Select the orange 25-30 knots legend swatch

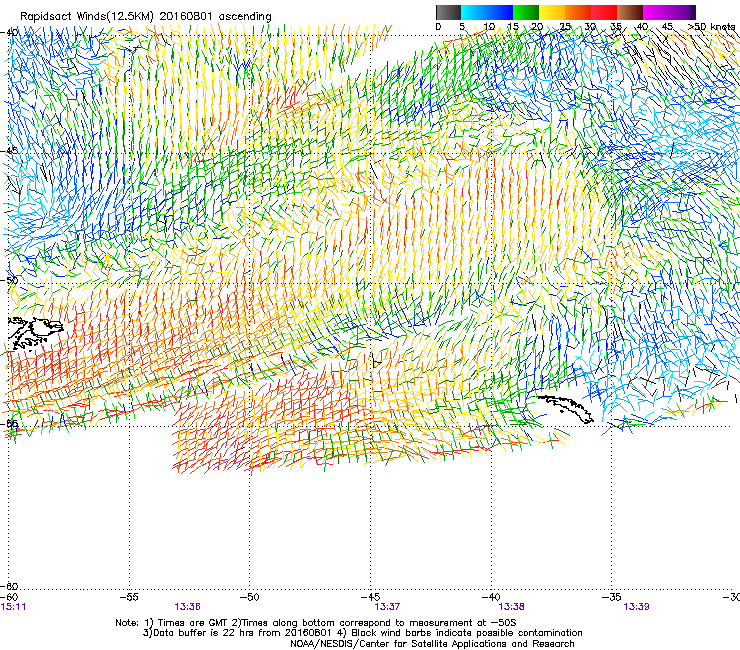point(578,12)
